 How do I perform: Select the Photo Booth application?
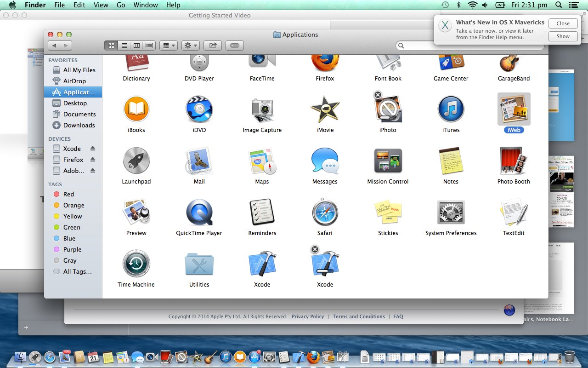[514, 161]
